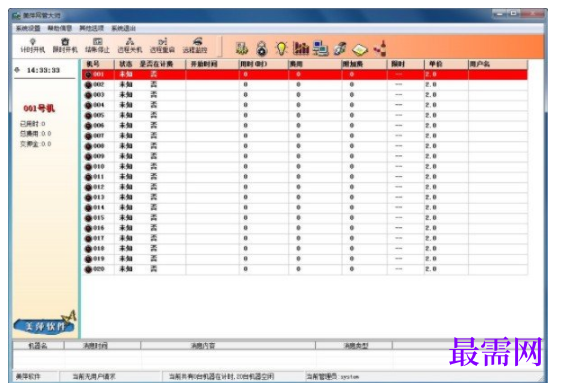Click the 远程重启 toolbar button
561x383 pixels.
coord(162,46)
